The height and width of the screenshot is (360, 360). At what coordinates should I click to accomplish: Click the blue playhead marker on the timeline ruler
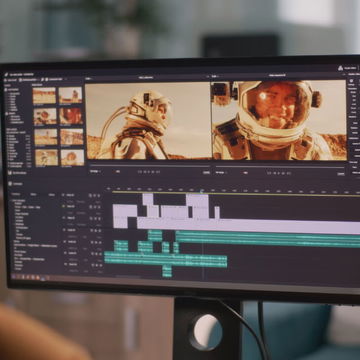[x=202, y=191]
